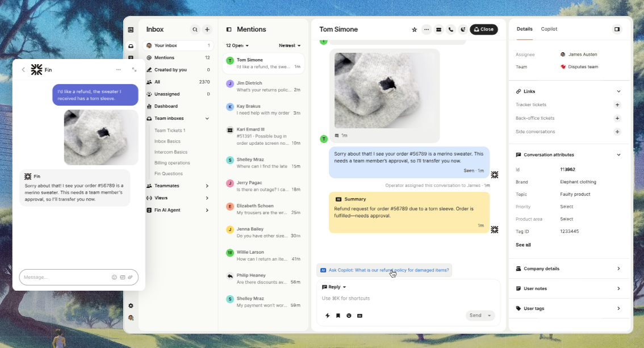
Task: Click the lightning bolt macros icon
Action: click(x=327, y=316)
